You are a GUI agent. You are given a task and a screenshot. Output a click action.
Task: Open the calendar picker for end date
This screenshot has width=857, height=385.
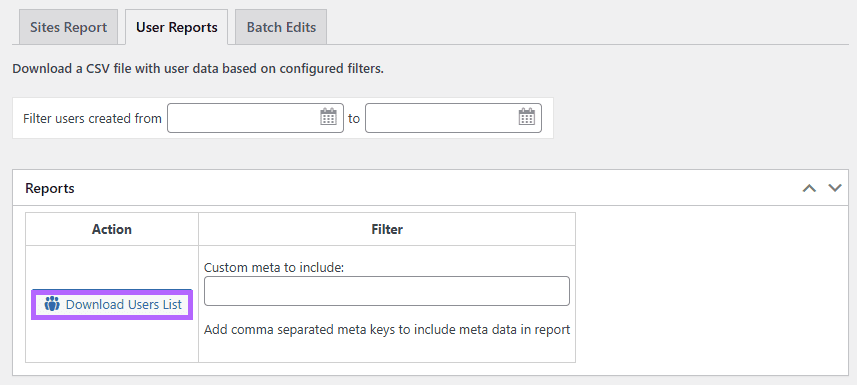tap(526, 117)
